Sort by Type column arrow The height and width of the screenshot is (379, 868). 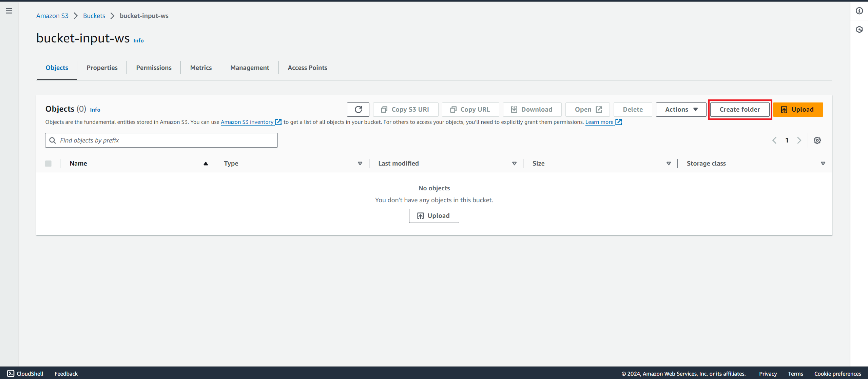click(360, 164)
